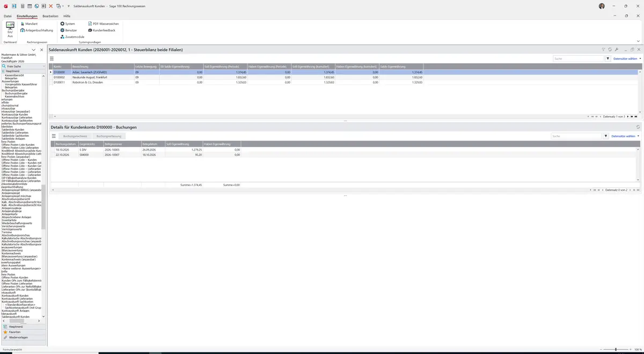Click the Buchungsnachweis button

(75, 136)
